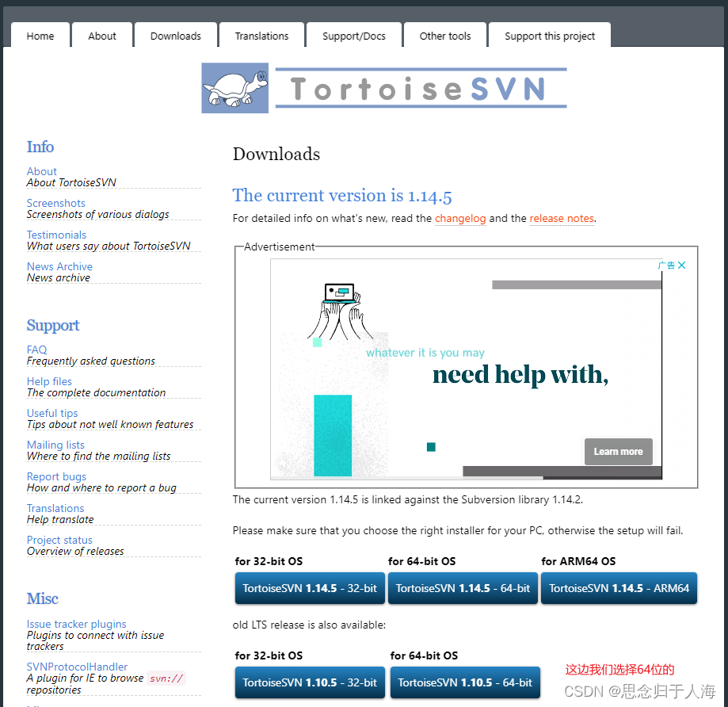The height and width of the screenshot is (707, 728).
Task: Click the 广告 ad label icon
Action: click(668, 265)
